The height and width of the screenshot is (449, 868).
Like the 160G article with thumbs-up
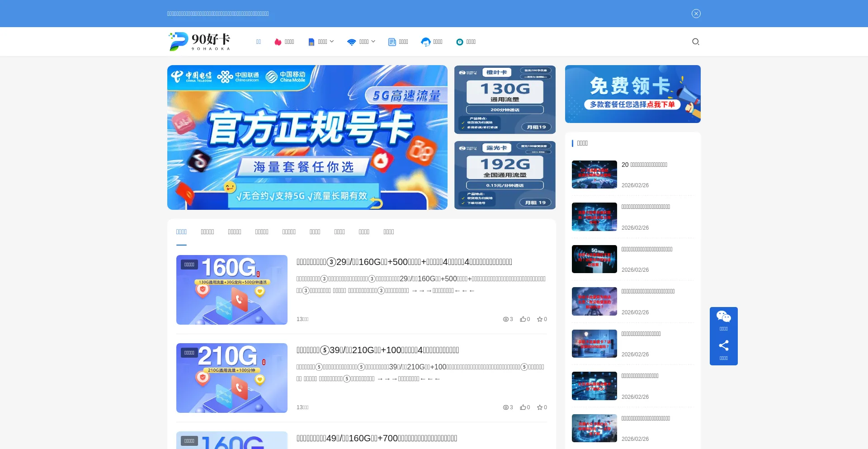[x=523, y=319]
